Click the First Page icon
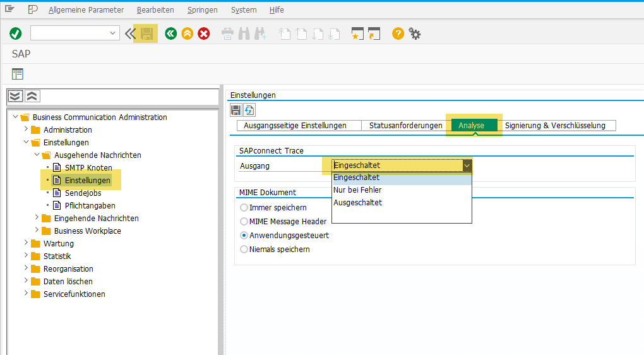 click(x=285, y=33)
